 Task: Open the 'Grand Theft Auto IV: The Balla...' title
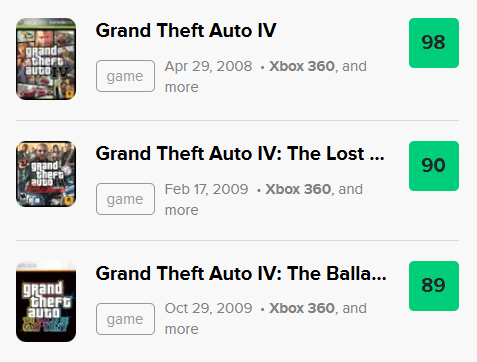[x=241, y=274]
